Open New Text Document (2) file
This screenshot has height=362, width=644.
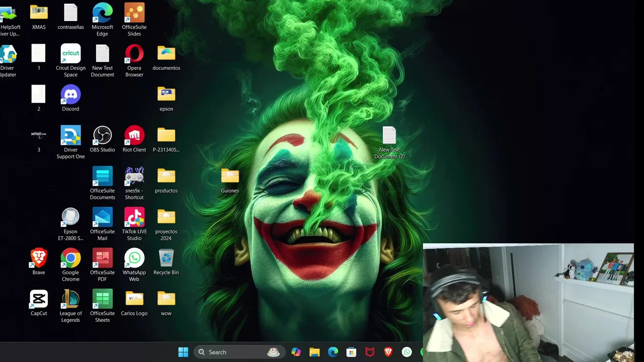(389, 143)
